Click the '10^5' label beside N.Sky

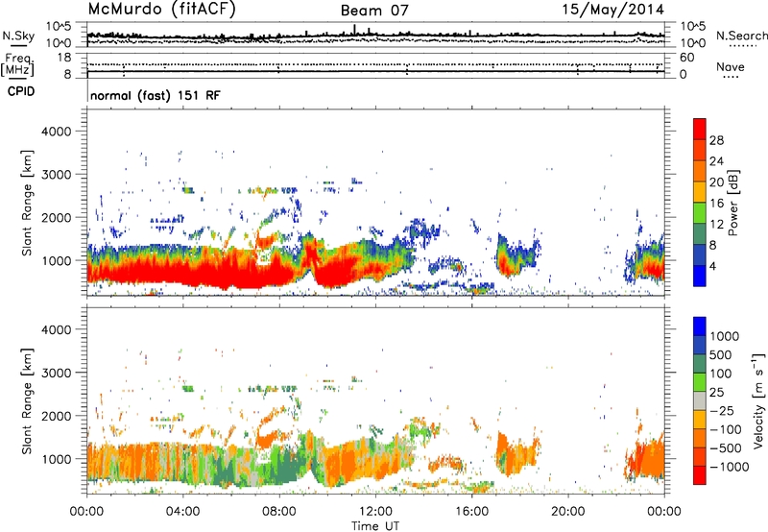[59, 26]
